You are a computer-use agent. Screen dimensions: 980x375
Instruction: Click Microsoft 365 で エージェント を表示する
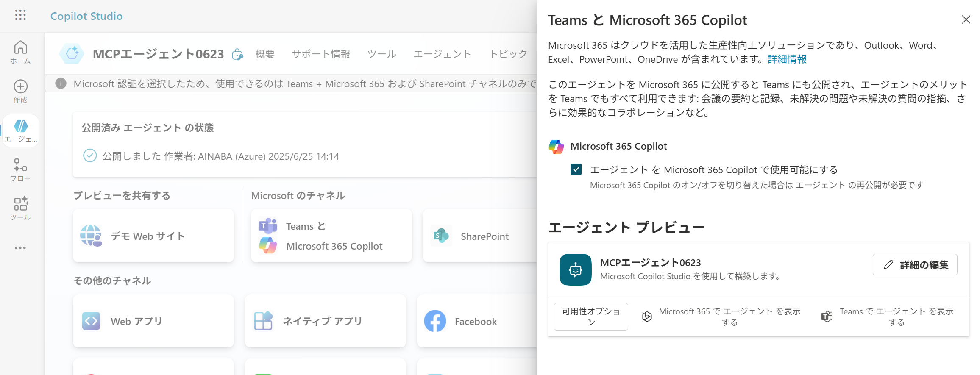[x=721, y=317]
